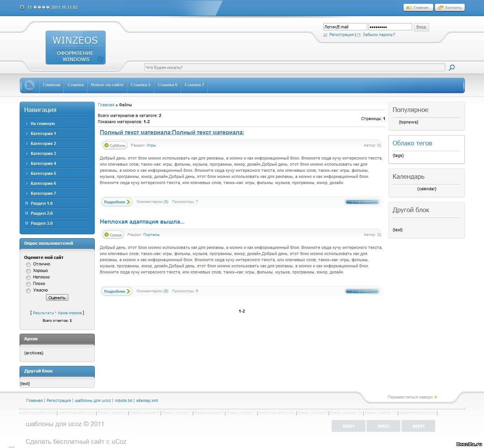
Task: Click the first article's rating bar
Action: [362, 202]
